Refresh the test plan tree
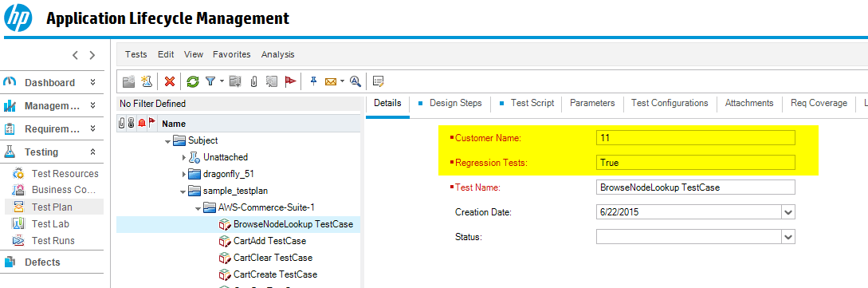The height and width of the screenshot is (288, 868). click(192, 81)
